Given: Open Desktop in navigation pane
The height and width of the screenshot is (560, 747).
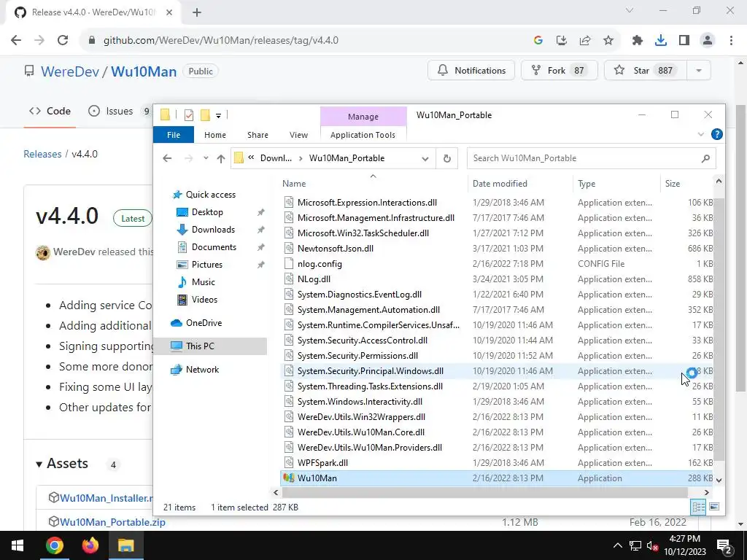Looking at the screenshot, I should click(x=207, y=212).
